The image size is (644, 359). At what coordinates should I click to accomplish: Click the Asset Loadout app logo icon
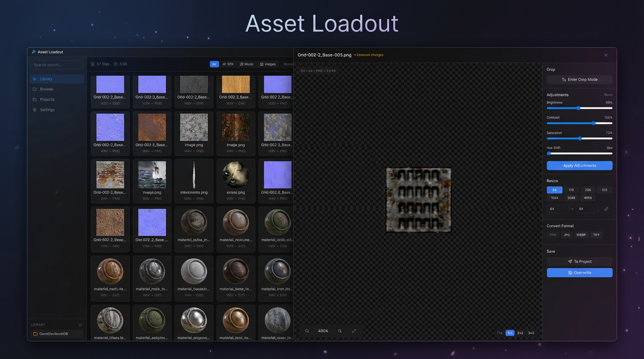33,52
